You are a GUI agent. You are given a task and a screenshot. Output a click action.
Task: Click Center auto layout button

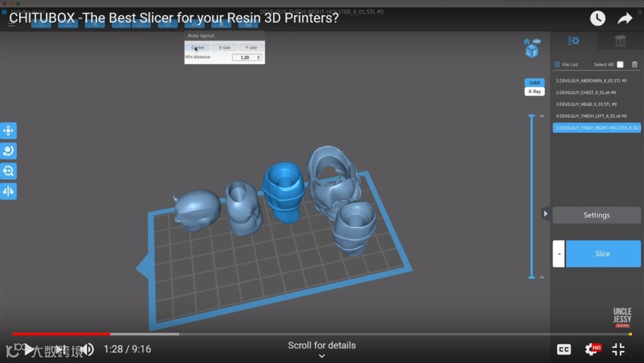(197, 47)
